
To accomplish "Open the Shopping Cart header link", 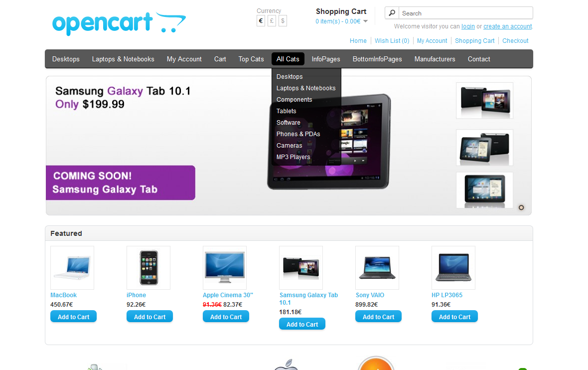I will click(475, 40).
